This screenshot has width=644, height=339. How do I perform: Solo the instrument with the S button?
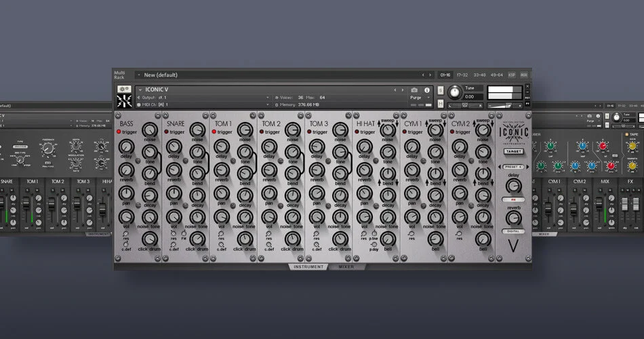click(x=441, y=90)
